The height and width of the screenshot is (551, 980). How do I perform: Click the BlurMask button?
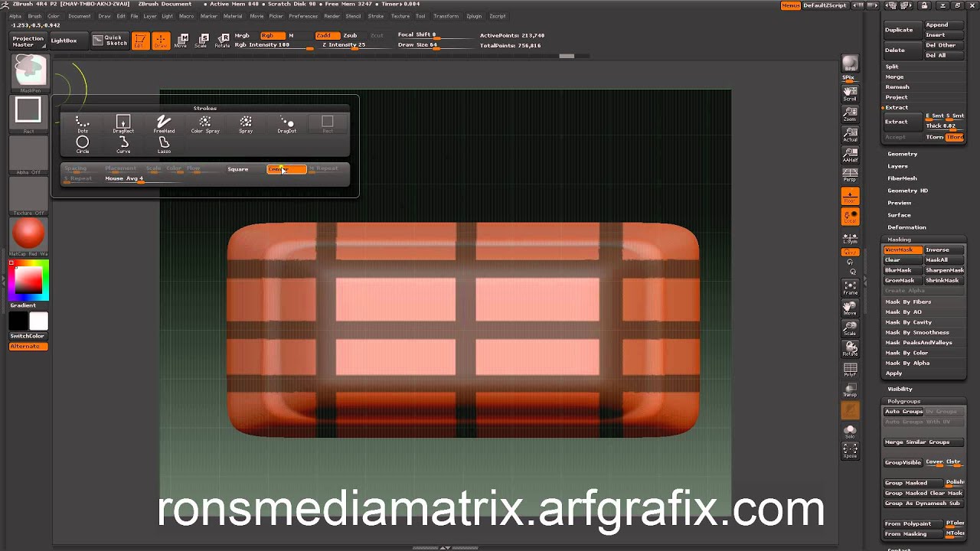click(x=902, y=270)
